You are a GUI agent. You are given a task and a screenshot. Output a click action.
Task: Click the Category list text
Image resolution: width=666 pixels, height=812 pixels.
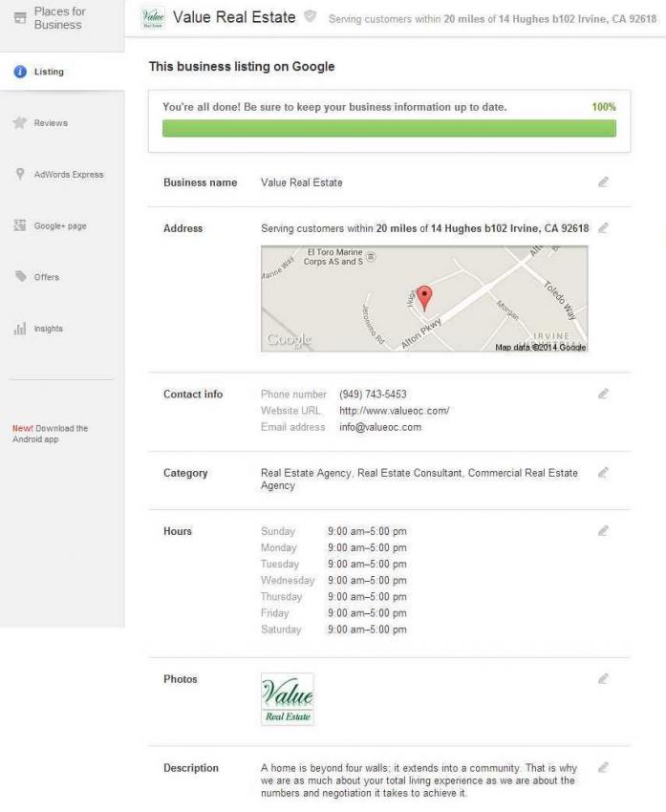[x=419, y=479]
